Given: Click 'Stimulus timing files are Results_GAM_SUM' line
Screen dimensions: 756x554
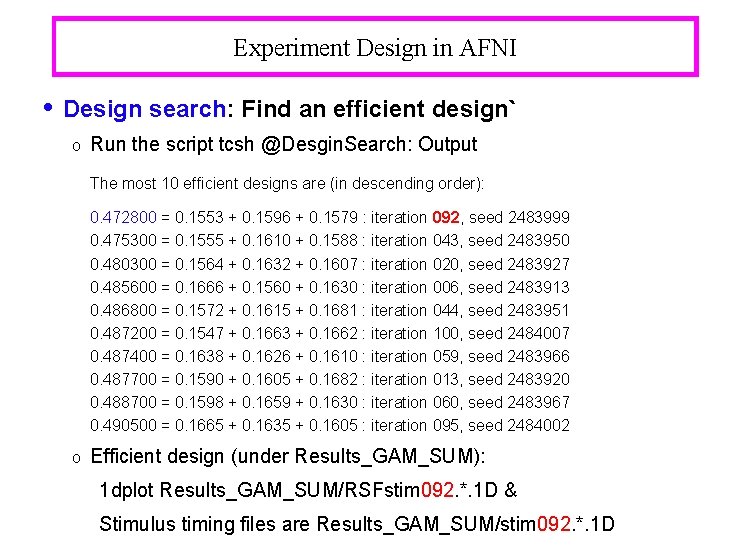Looking at the screenshot, I should (357, 524).
